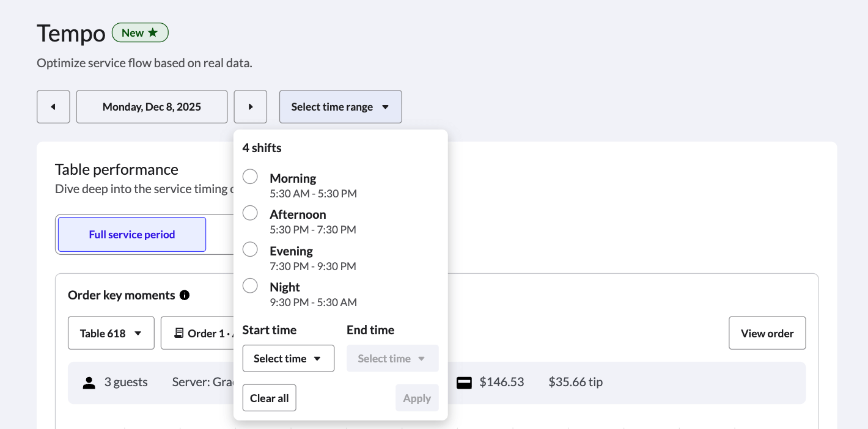The width and height of the screenshot is (868, 429).
Task: Open the Start time dropdown
Action: point(288,359)
